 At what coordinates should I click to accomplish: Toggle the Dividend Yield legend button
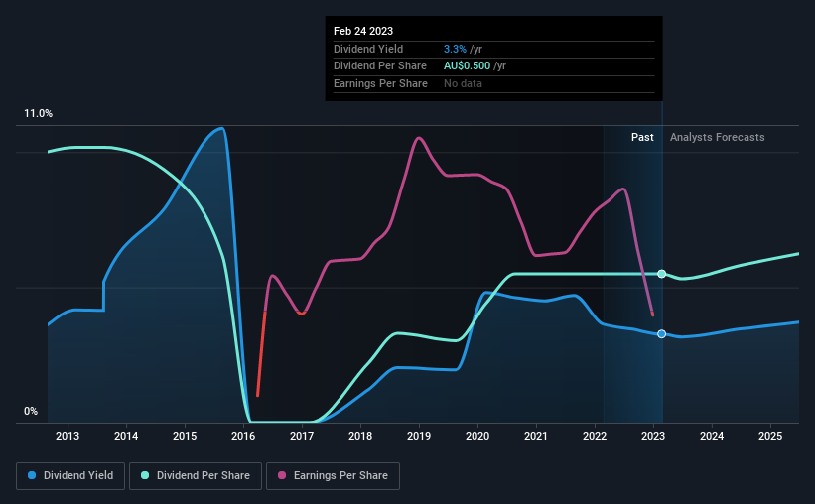pyautogui.click(x=70, y=476)
